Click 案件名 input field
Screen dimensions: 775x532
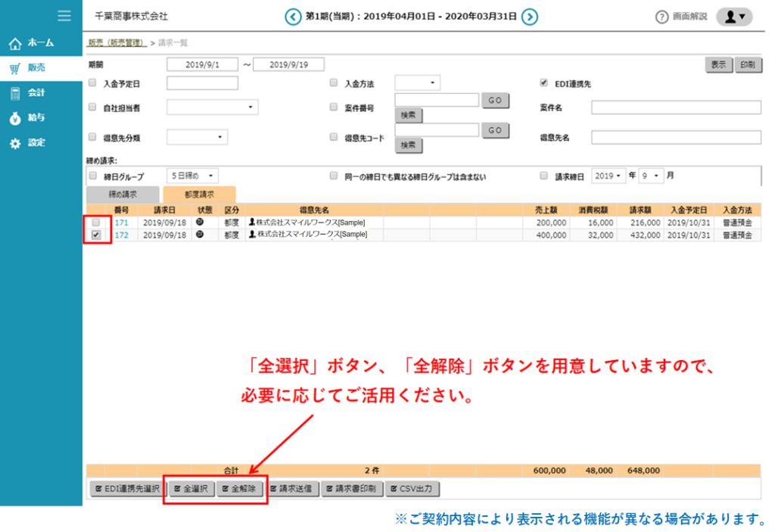676,107
